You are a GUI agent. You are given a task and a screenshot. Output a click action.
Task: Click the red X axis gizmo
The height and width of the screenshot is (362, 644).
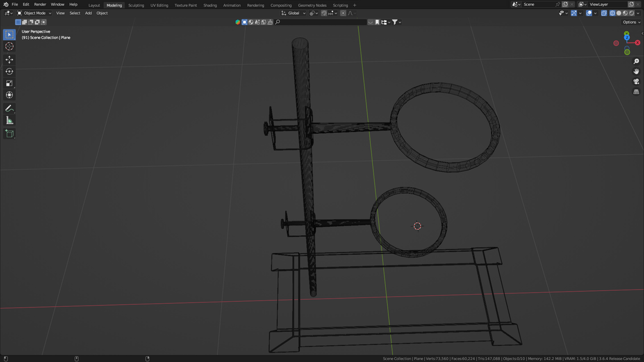point(638,43)
